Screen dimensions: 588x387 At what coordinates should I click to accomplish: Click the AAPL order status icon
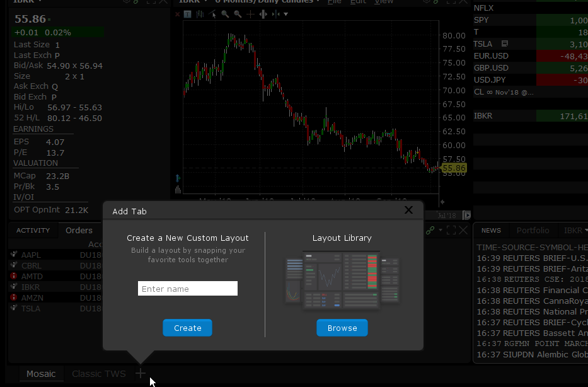coord(13,254)
